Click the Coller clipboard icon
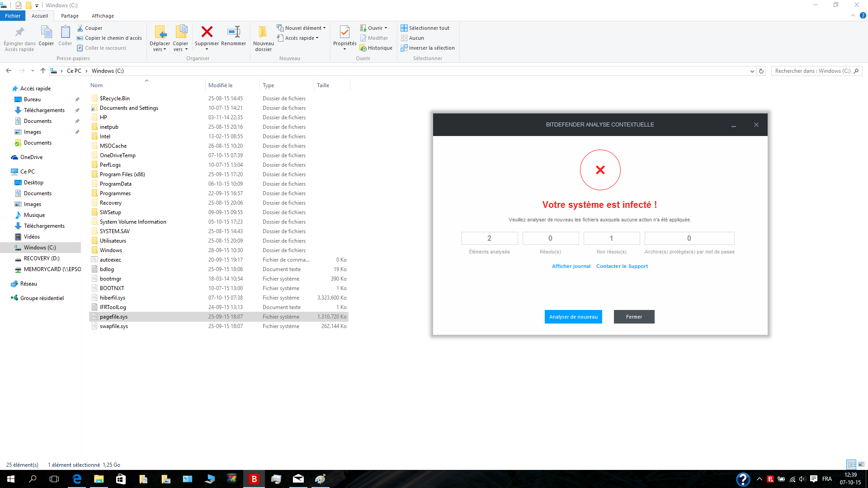868x488 pixels. coord(65,32)
